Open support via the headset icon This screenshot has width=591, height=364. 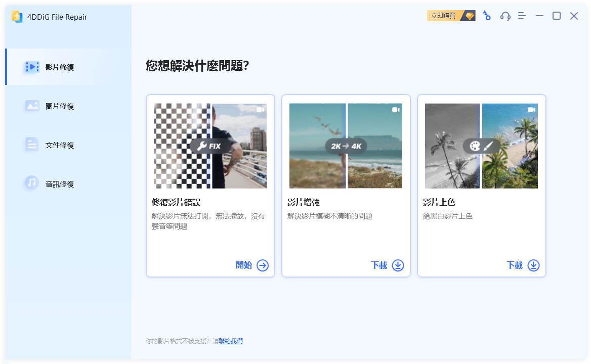504,16
